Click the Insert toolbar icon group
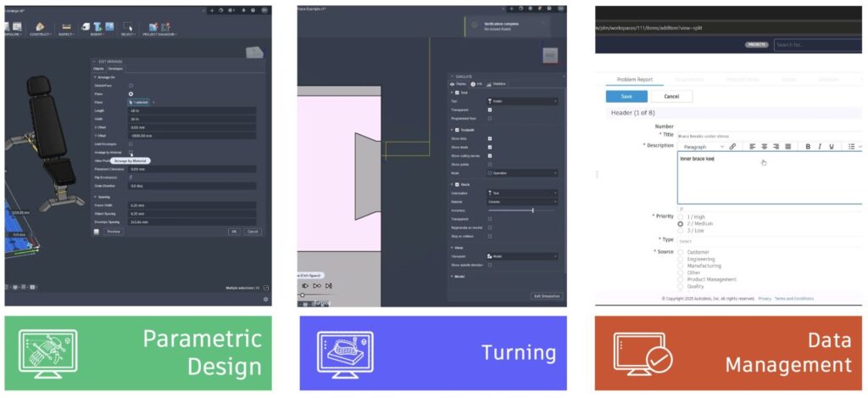 click(x=97, y=26)
